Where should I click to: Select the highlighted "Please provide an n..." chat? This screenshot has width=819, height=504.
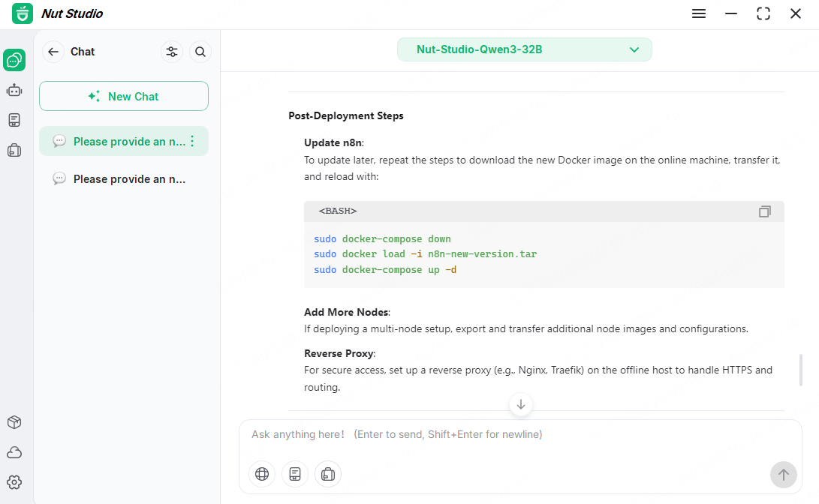click(x=124, y=142)
